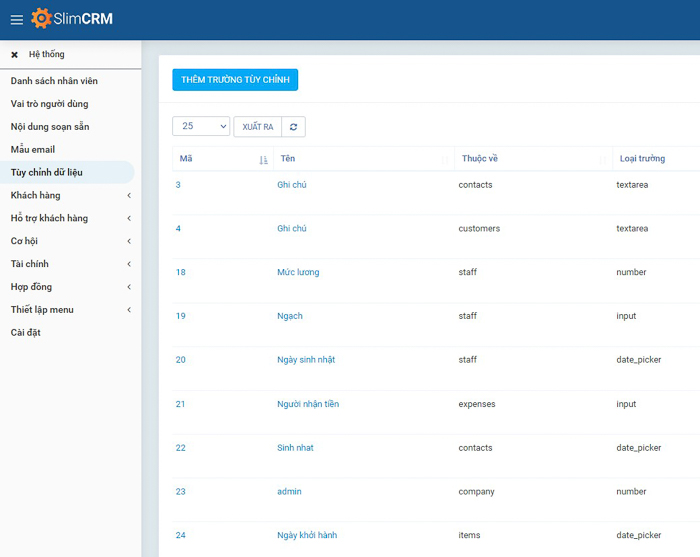Open the hamburger menu icon
This screenshot has height=557, width=700.
coord(17,20)
